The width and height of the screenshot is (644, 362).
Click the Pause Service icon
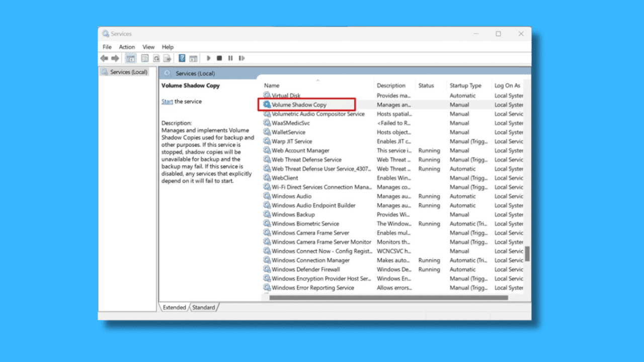click(230, 58)
